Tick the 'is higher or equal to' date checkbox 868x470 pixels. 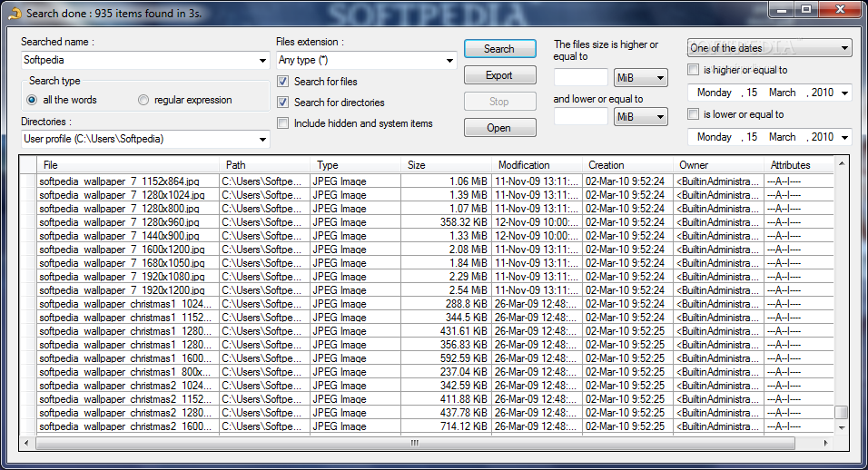(x=693, y=70)
